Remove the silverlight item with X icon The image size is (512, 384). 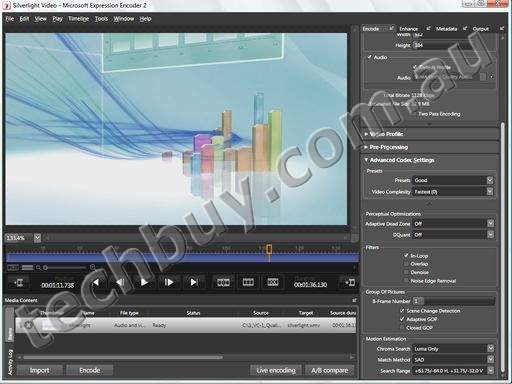click(x=29, y=325)
